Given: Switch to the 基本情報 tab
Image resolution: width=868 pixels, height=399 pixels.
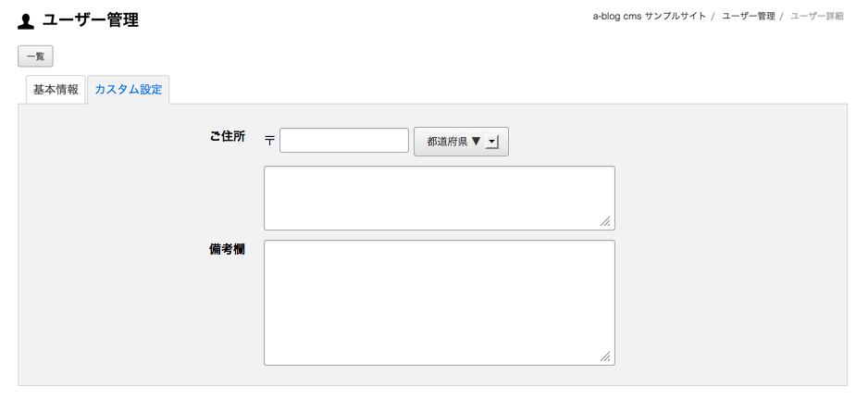Looking at the screenshot, I should click(56, 91).
